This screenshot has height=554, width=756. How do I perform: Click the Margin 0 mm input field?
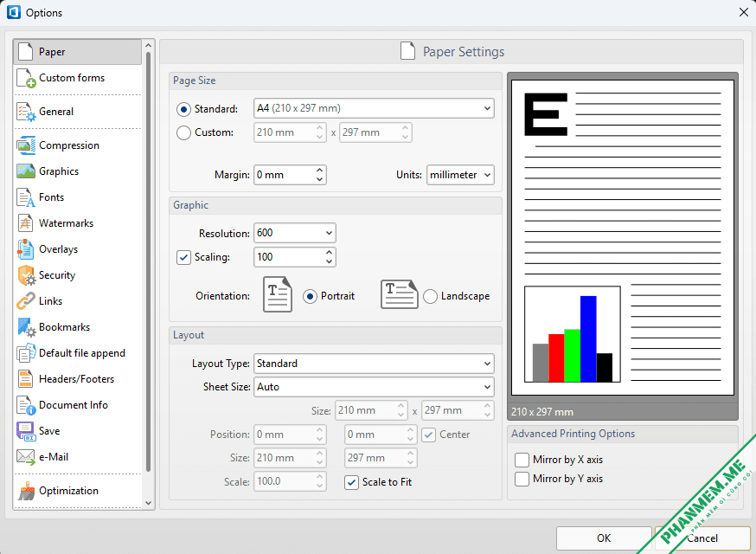pyautogui.click(x=284, y=175)
